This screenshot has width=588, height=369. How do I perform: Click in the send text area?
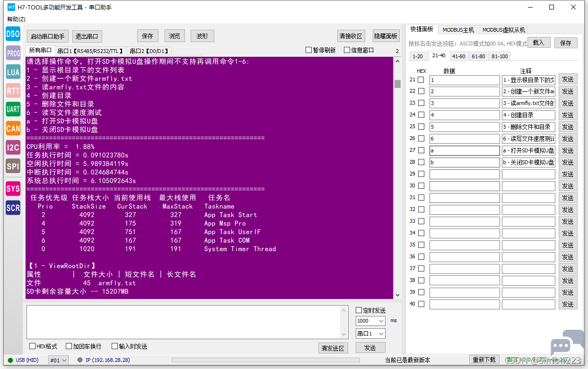184,322
